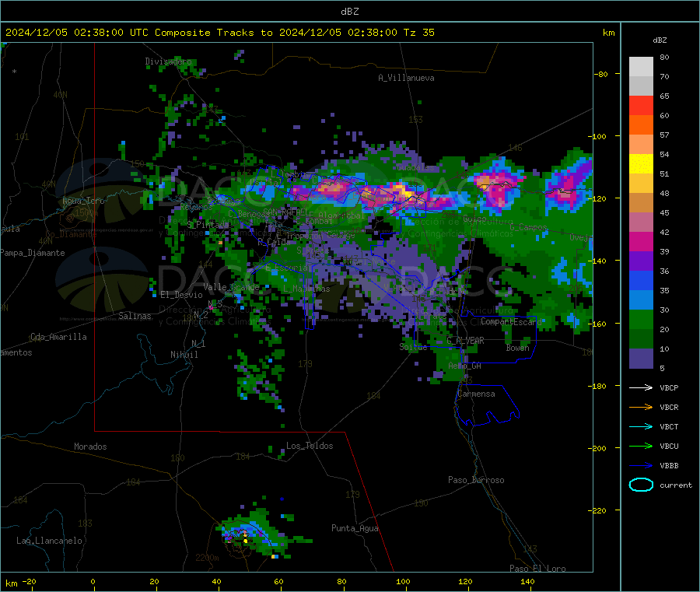Click the '100' km tick on bottom axis
This screenshot has width=700, height=592.
403,581
